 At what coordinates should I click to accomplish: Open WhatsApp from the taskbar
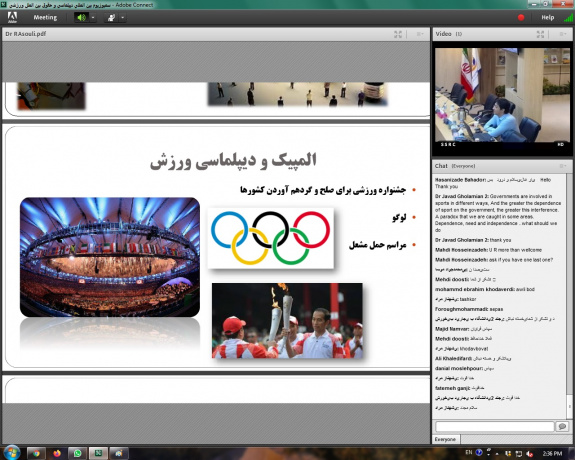coord(77,453)
